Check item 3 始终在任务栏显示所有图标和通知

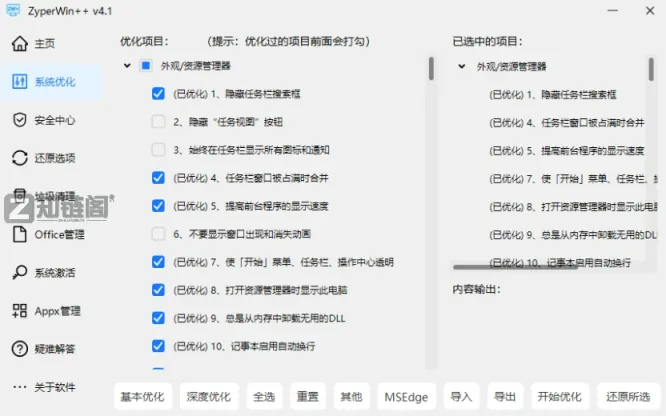(x=158, y=150)
